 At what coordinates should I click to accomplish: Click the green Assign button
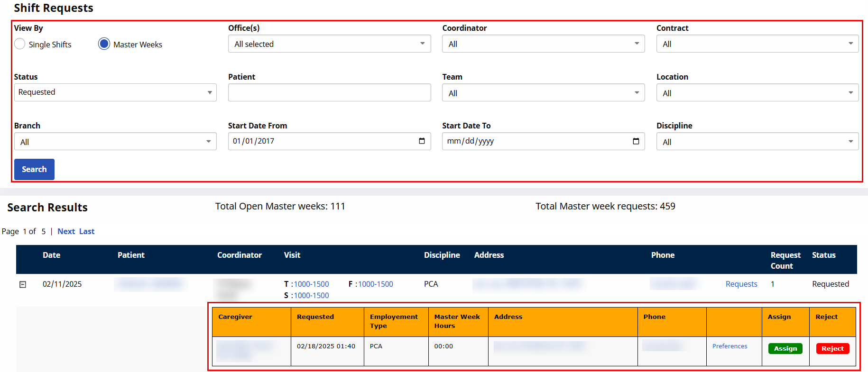click(x=785, y=349)
